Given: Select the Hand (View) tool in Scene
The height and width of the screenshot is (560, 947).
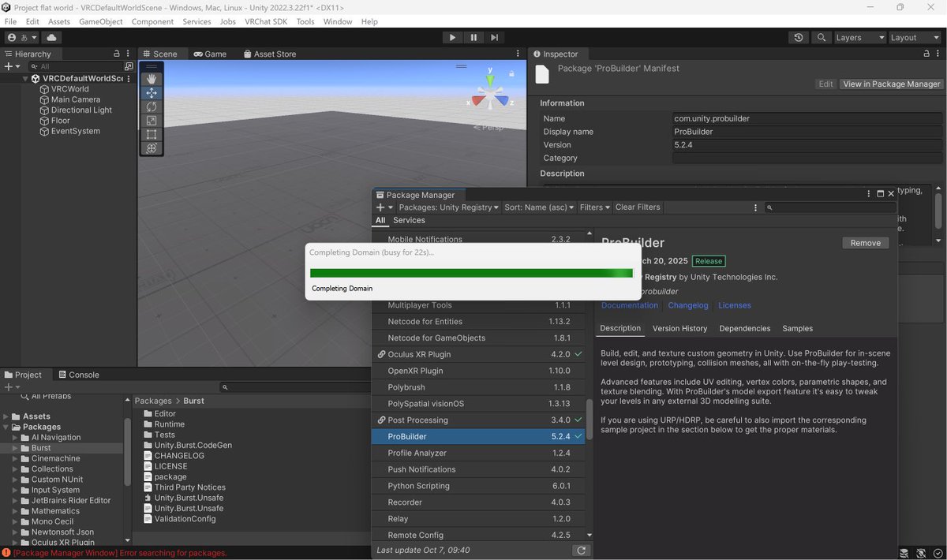Looking at the screenshot, I should point(152,79).
